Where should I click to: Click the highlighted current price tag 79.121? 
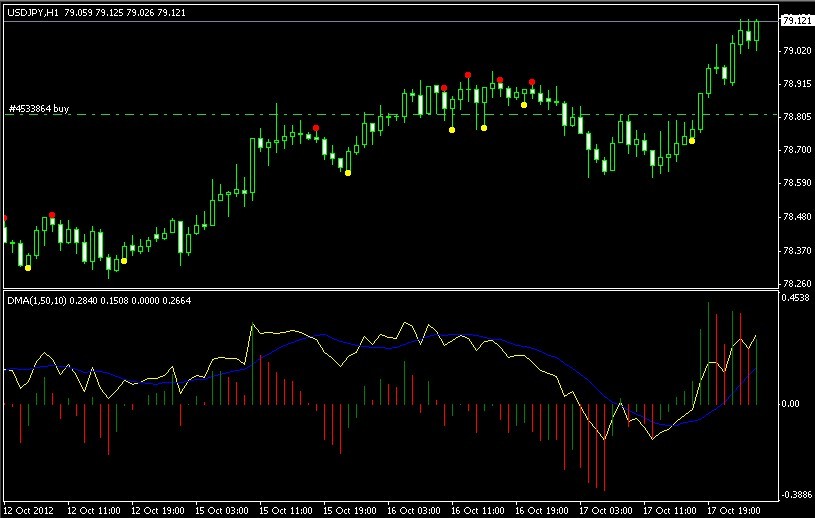[x=796, y=20]
